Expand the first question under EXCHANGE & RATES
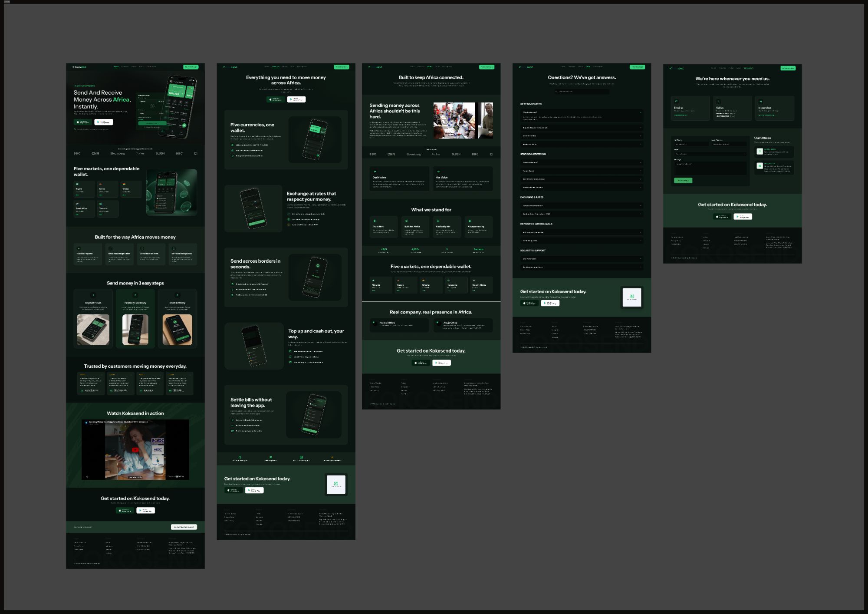The width and height of the screenshot is (868, 614). (582, 205)
